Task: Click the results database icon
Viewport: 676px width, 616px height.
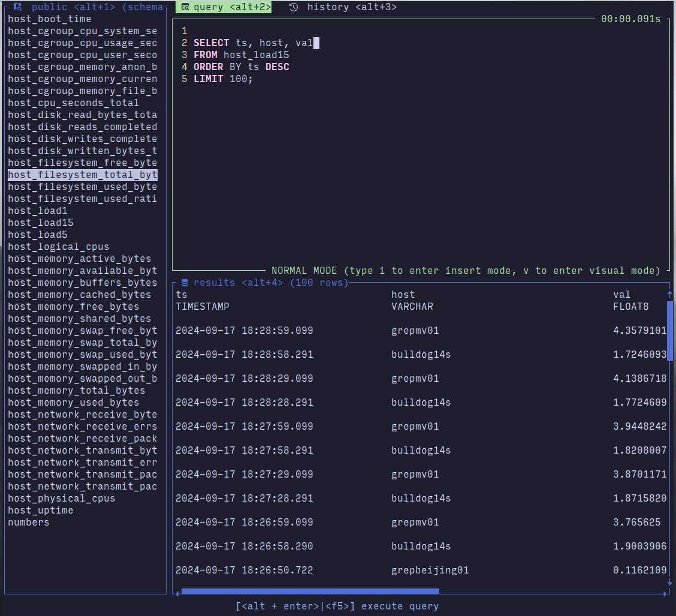Action: (185, 283)
